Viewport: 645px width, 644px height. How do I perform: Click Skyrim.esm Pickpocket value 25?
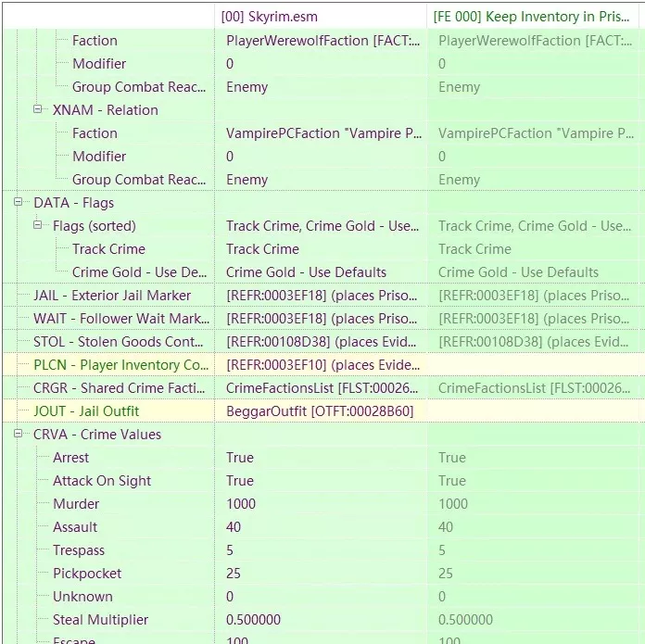[x=234, y=574]
